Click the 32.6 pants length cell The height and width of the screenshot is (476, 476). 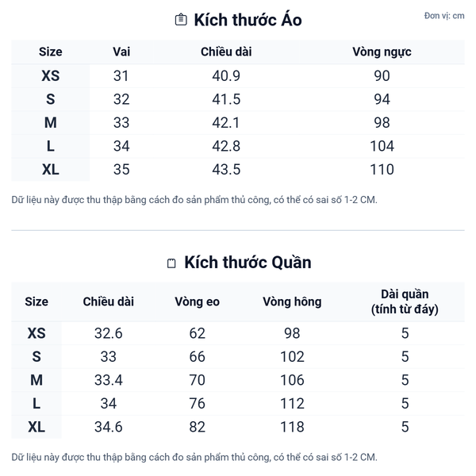click(109, 333)
